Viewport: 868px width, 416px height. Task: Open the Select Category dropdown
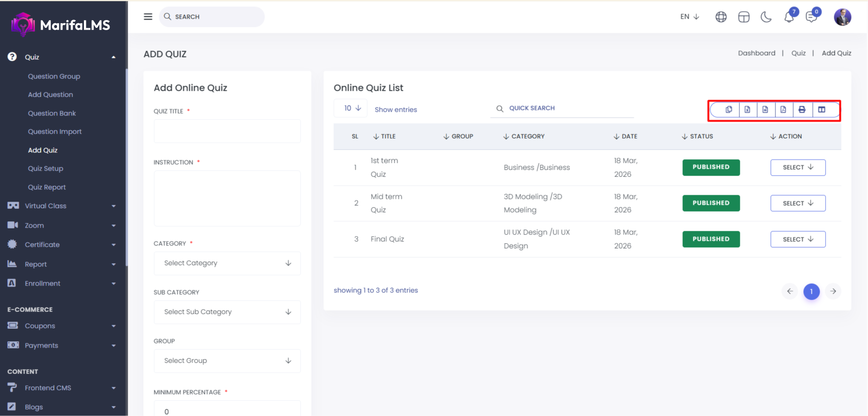coord(227,263)
